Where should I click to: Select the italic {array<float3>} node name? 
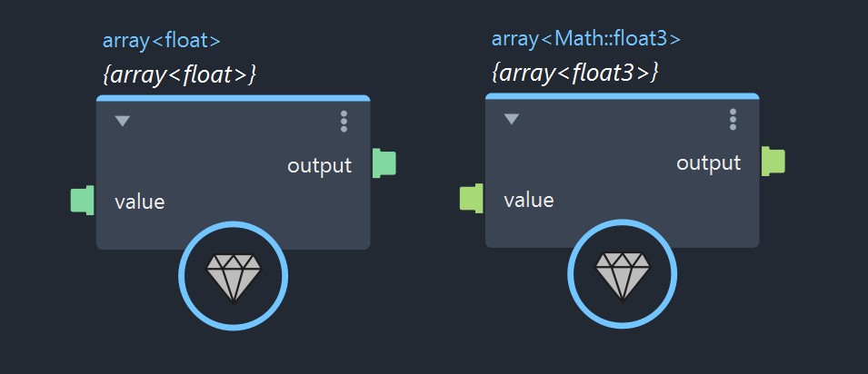tap(574, 73)
